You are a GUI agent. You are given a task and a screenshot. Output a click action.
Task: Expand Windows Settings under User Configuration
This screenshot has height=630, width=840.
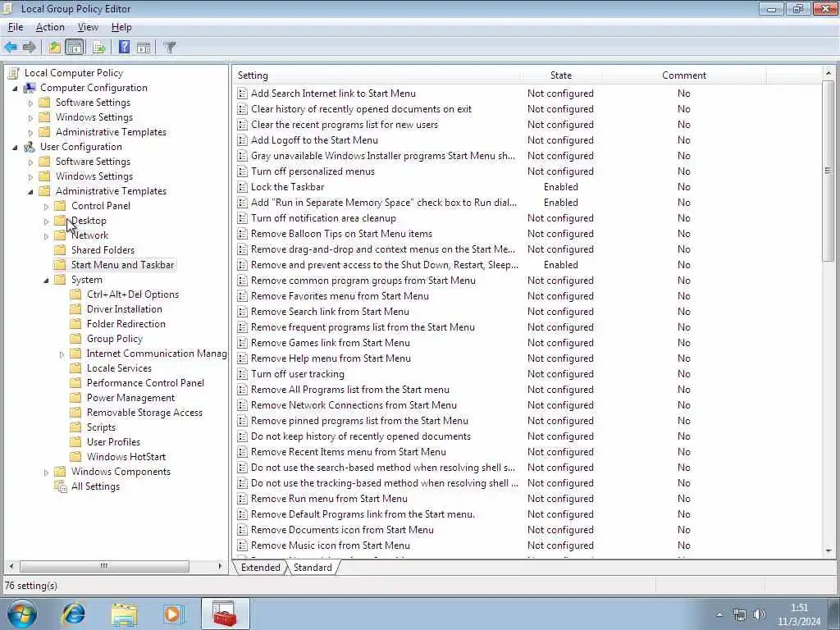tap(30, 177)
